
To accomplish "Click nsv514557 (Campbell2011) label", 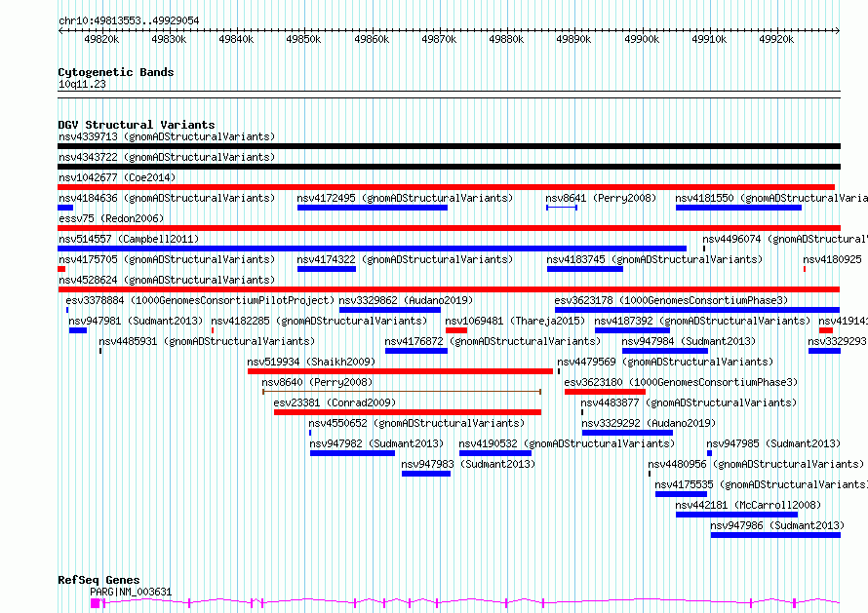I will pos(129,239).
